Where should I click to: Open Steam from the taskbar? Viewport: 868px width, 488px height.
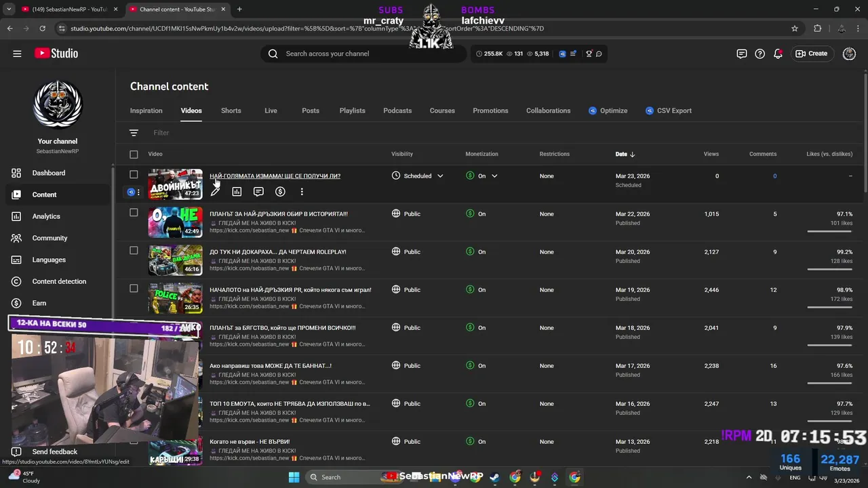click(x=494, y=477)
